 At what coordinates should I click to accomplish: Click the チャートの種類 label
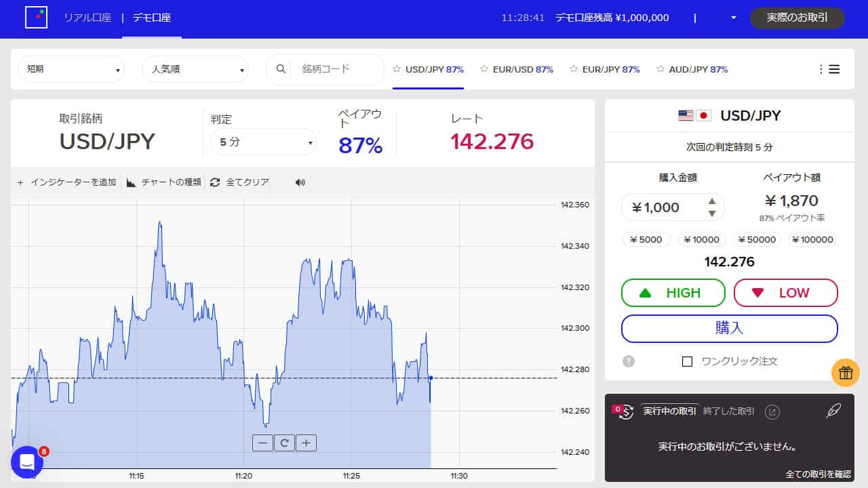(x=172, y=182)
